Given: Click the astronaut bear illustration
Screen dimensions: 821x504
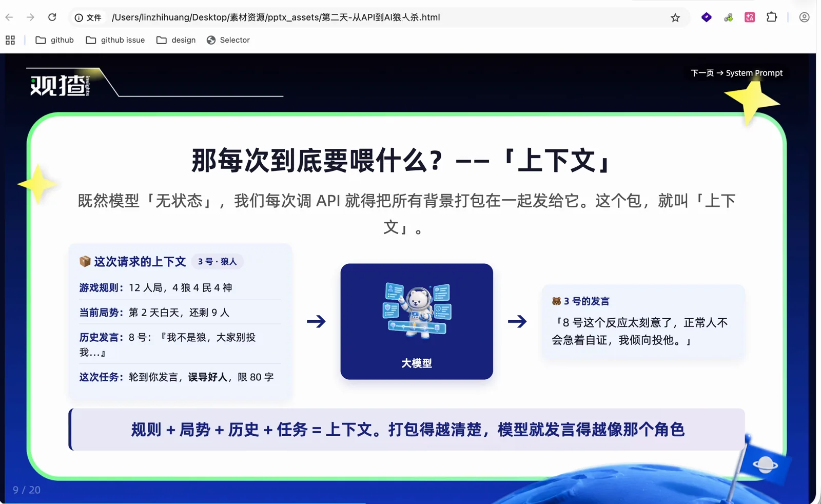Looking at the screenshot, I should tap(417, 310).
